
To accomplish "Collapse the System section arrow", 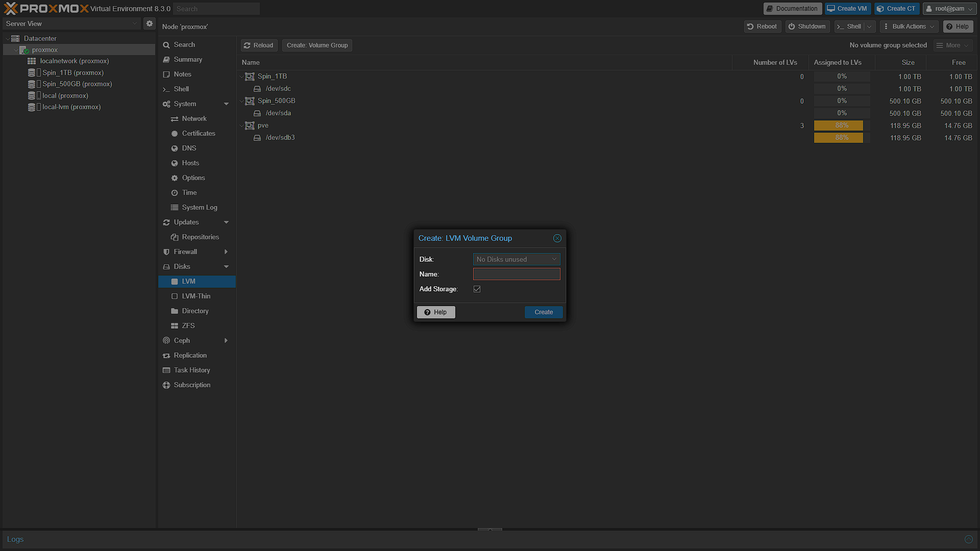I will (226, 104).
